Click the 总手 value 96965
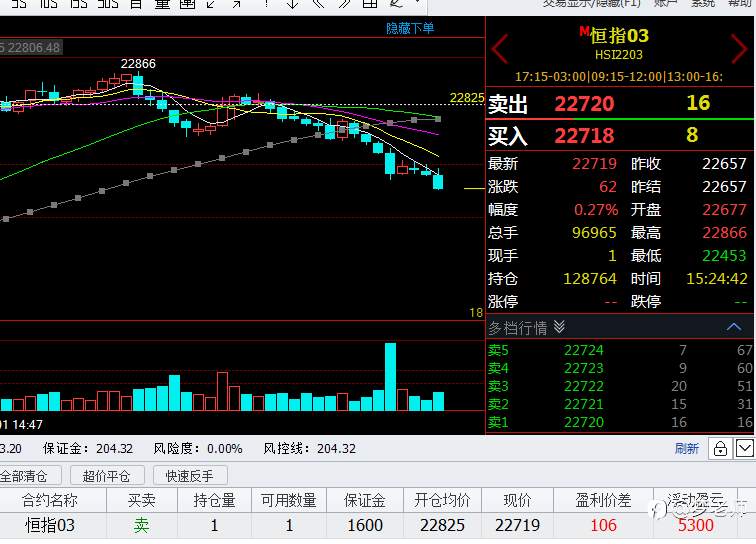Screen dimensions: 756x544 594,233
